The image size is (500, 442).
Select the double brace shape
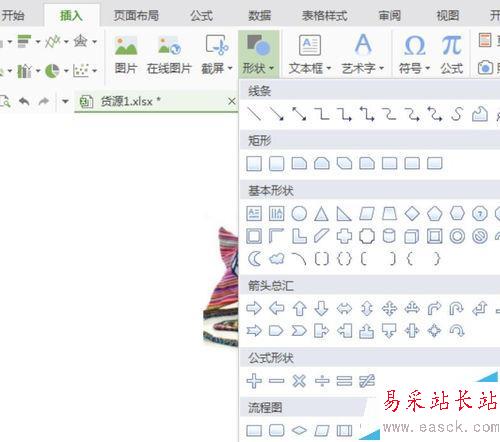click(344, 259)
